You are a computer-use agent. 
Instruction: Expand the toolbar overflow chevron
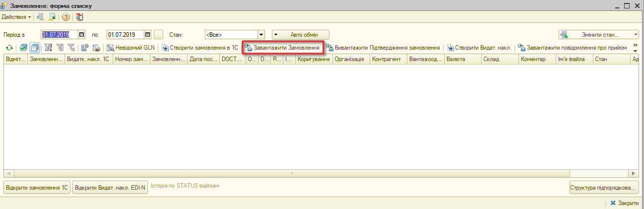tap(636, 48)
